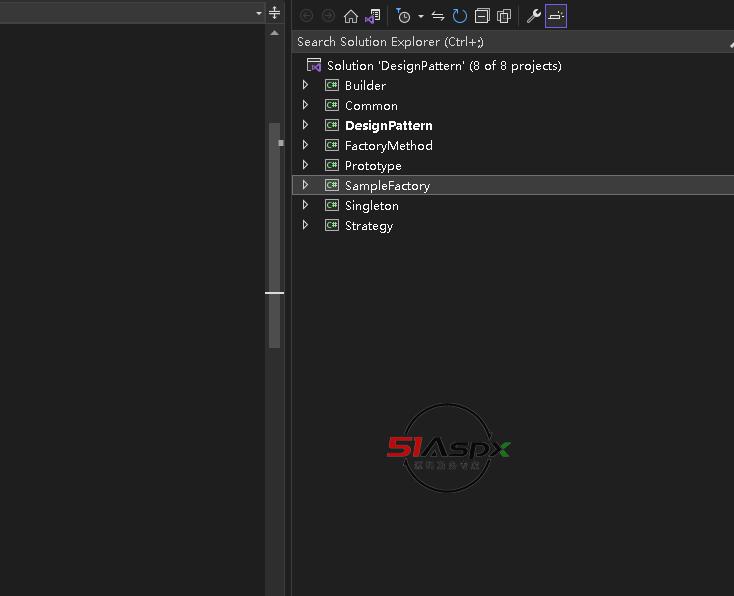Click the editor vertical scrollbar thumb
734x596 pixels.
click(x=274, y=235)
